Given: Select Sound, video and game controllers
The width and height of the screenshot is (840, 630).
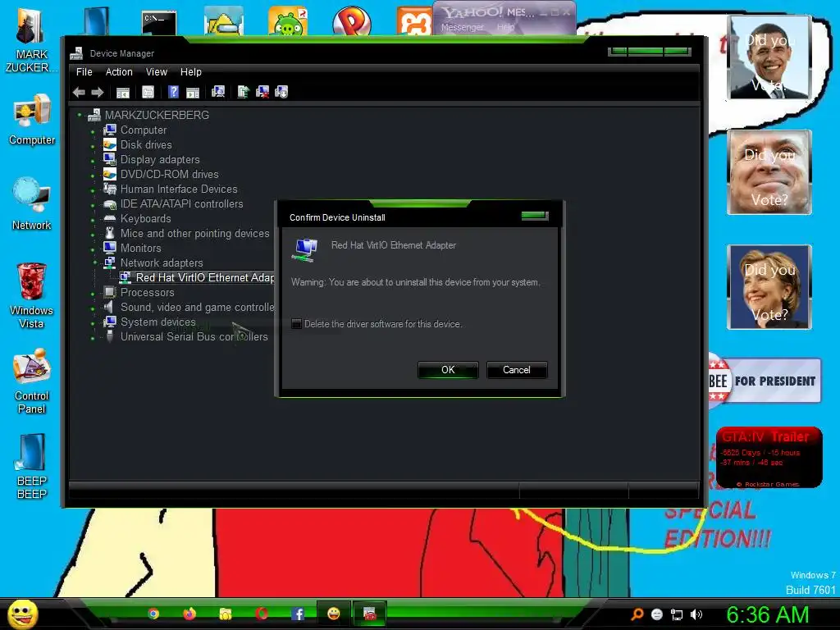Looking at the screenshot, I should click(x=197, y=307).
